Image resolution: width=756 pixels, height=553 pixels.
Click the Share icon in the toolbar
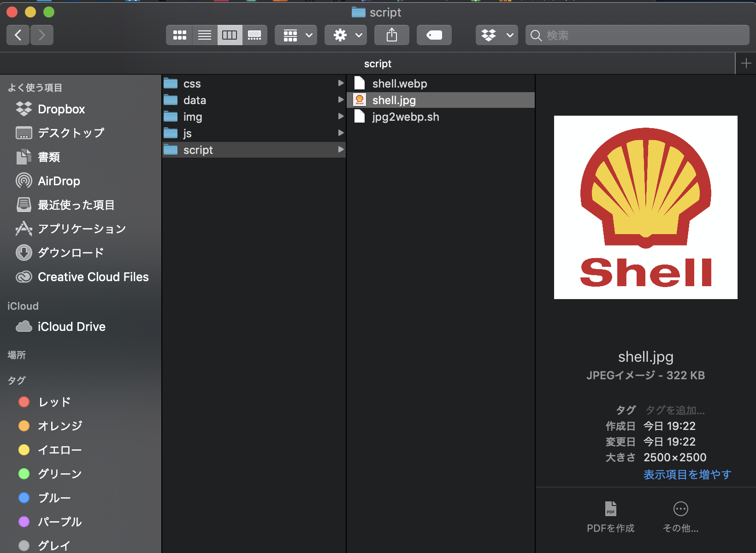click(x=391, y=35)
